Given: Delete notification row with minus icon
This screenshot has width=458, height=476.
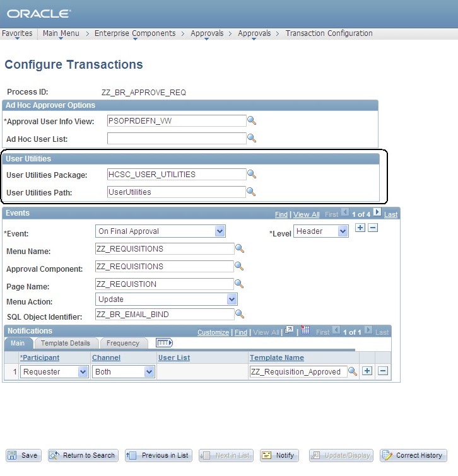Looking at the screenshot, I should pos(382,371).
